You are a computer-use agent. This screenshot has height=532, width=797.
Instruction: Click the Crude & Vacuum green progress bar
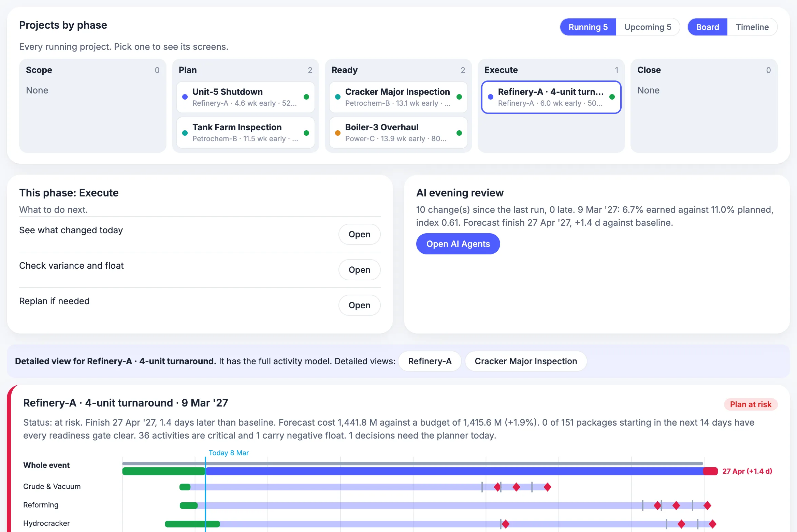(185, 487)
